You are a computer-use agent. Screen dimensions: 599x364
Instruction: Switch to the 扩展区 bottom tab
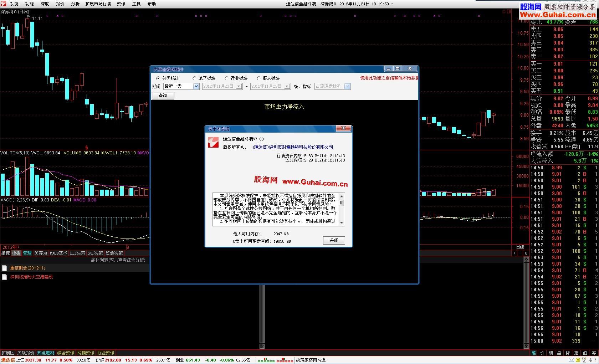8,353
